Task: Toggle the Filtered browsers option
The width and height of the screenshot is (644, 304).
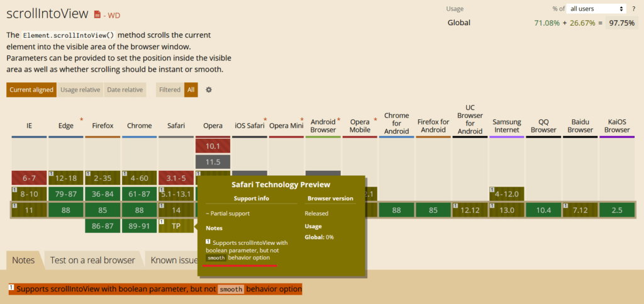Action: (x=170, y=89)
